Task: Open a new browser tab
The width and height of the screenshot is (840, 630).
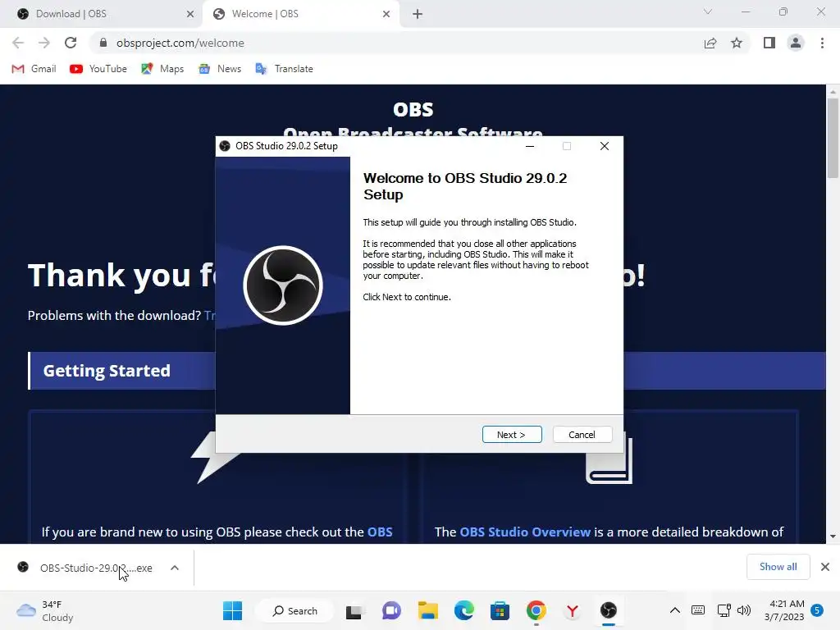Action: (418, 14)
